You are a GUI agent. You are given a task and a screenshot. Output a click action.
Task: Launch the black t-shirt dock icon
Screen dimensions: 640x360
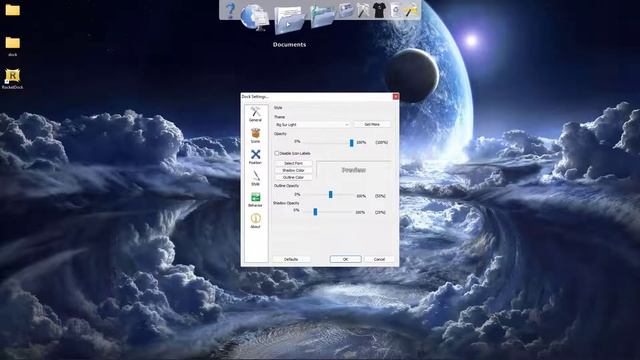coord(379,10)
